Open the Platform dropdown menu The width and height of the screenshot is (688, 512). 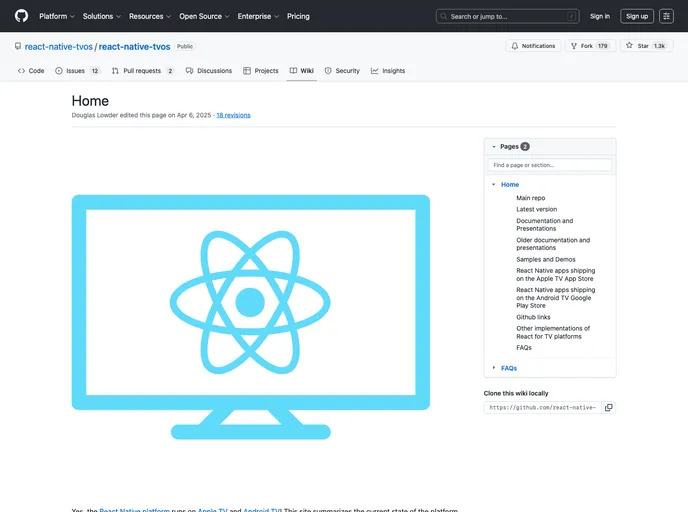[x=57, y=16]
